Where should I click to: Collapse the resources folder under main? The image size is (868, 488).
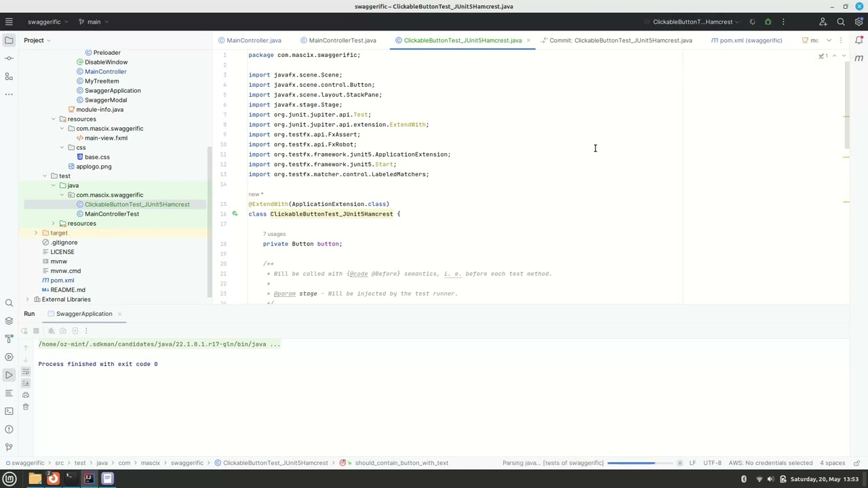pos(53,119)
